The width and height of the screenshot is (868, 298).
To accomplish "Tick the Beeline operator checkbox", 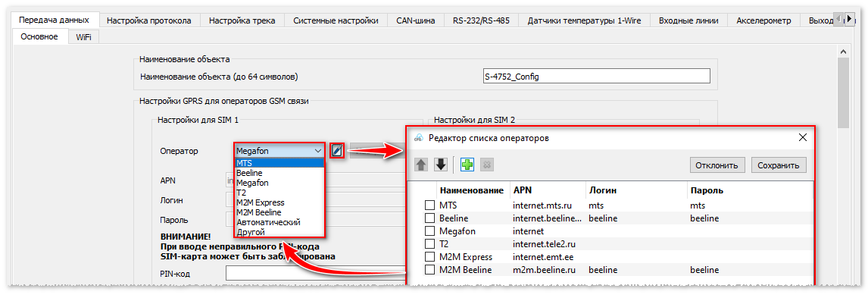I will coord(429,218).
